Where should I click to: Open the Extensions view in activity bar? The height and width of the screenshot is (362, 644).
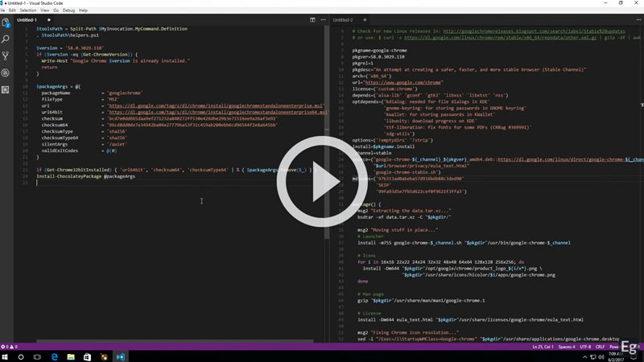click(x=6, y=89)
